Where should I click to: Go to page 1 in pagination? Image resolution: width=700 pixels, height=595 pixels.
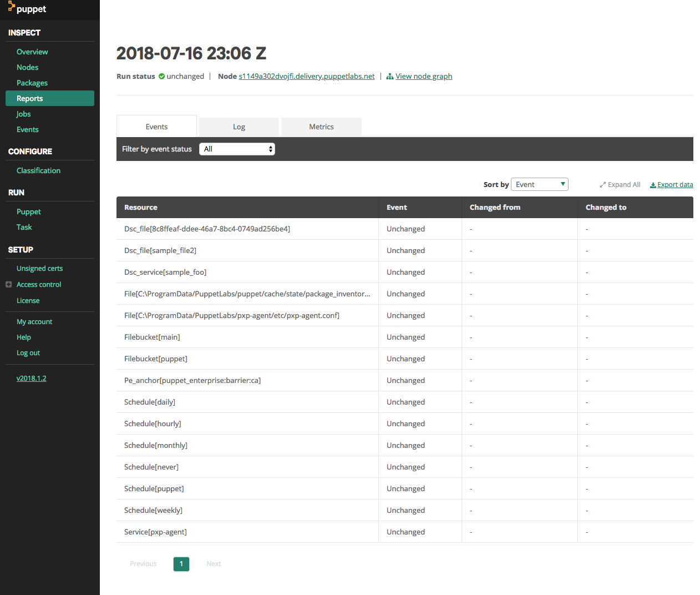click(181, 564)
